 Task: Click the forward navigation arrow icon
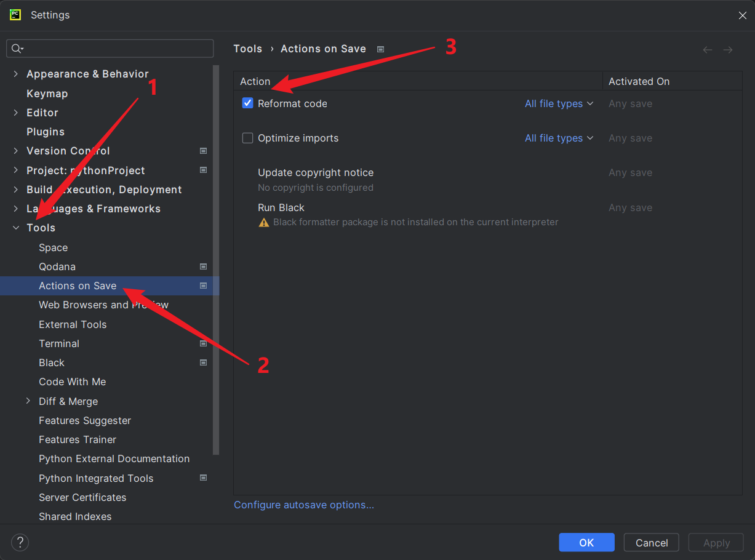728,50
